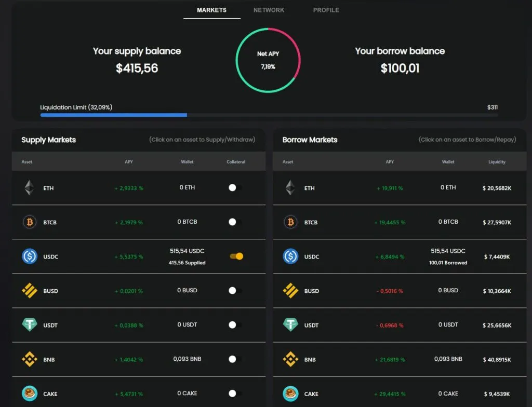Open the PROFILE tab

326,10
